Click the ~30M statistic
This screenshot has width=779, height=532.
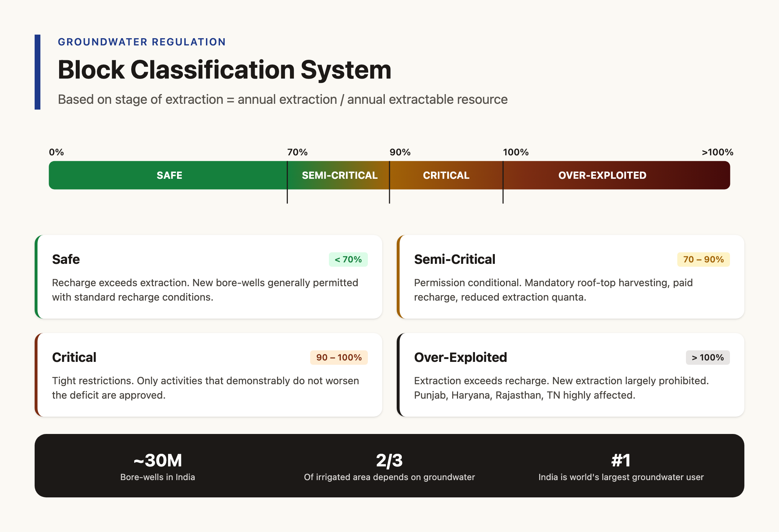[x=158, y=460]
